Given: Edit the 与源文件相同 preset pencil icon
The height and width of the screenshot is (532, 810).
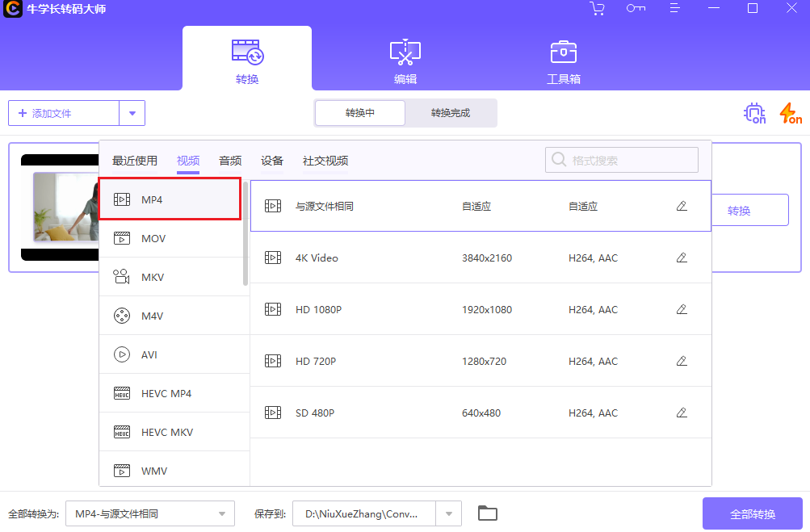Looking at the screenshot, I should pos(682,206).
